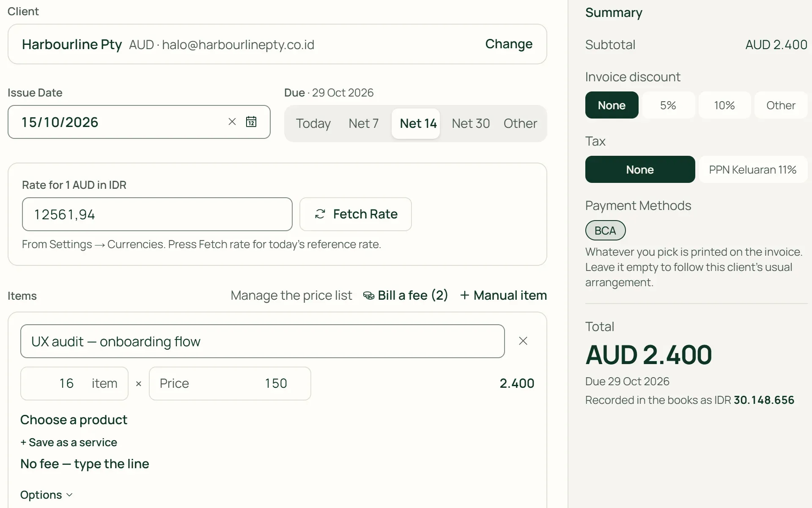Select No fee — type the line

85,464
